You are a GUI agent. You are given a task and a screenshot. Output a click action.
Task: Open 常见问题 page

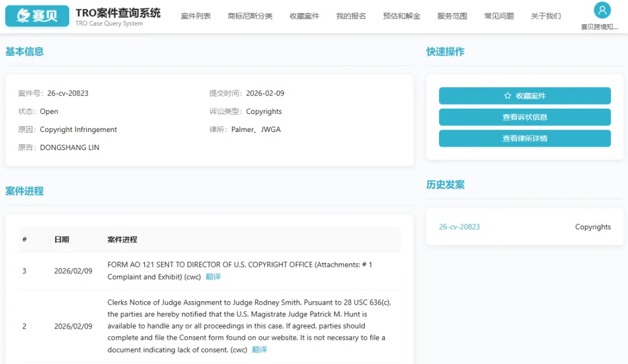tap(499, 16)
